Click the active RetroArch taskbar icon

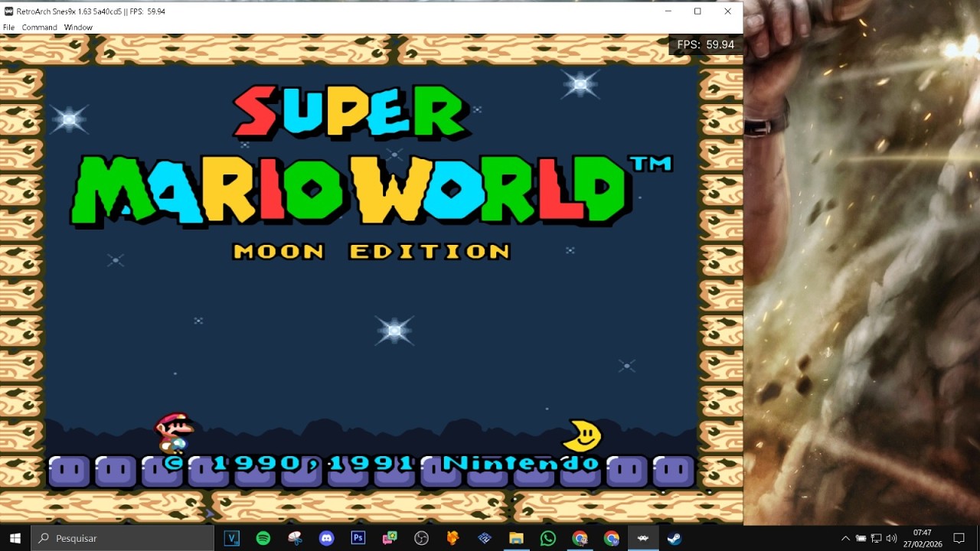[x=643, y=538]
